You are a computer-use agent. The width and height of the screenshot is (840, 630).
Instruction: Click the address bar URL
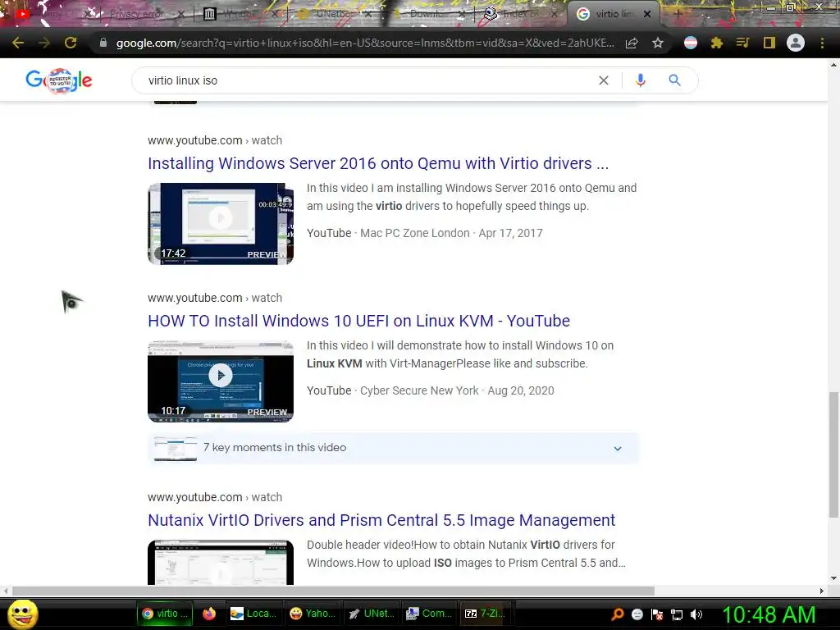[364, 43]
